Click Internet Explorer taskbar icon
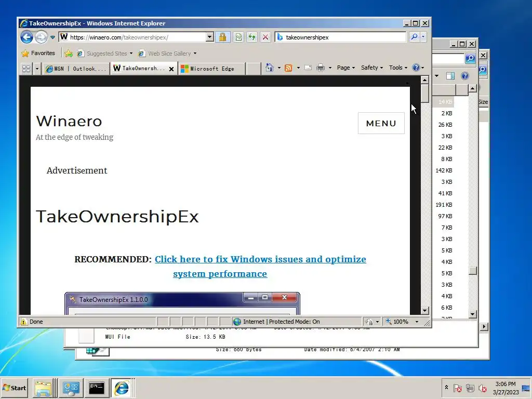Image resolution: width=532 pixels, height=399 pixels. click(122, 388)
